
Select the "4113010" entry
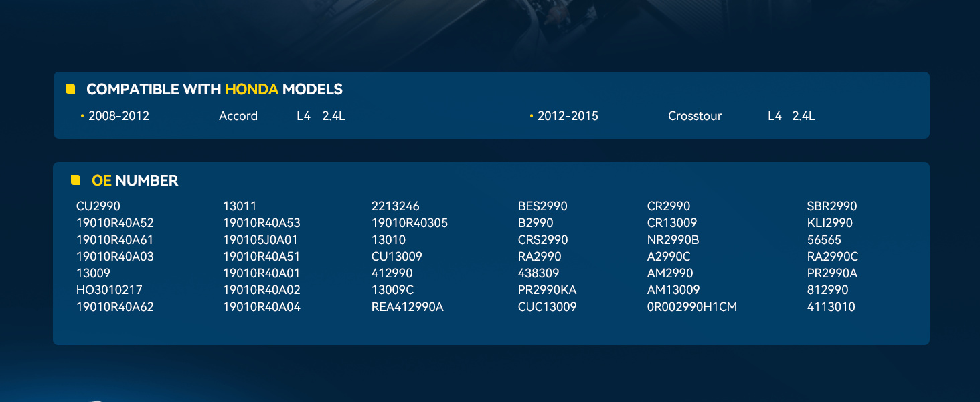[x=831, y=307]
